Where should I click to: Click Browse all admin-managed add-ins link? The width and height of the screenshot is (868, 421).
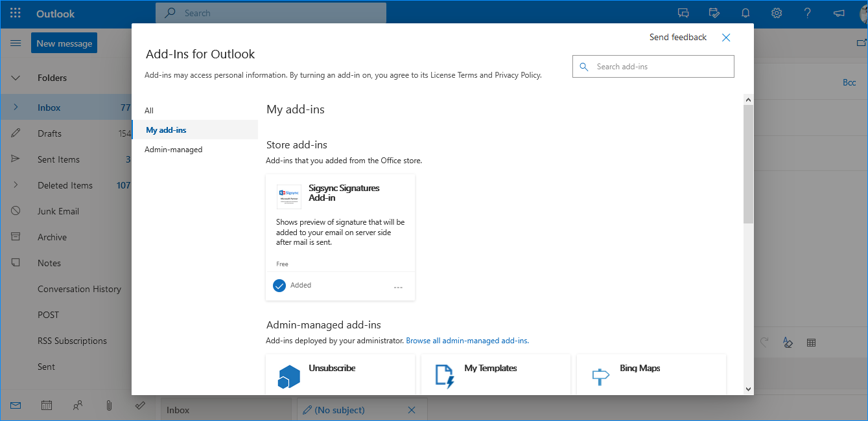pos(467,341)
